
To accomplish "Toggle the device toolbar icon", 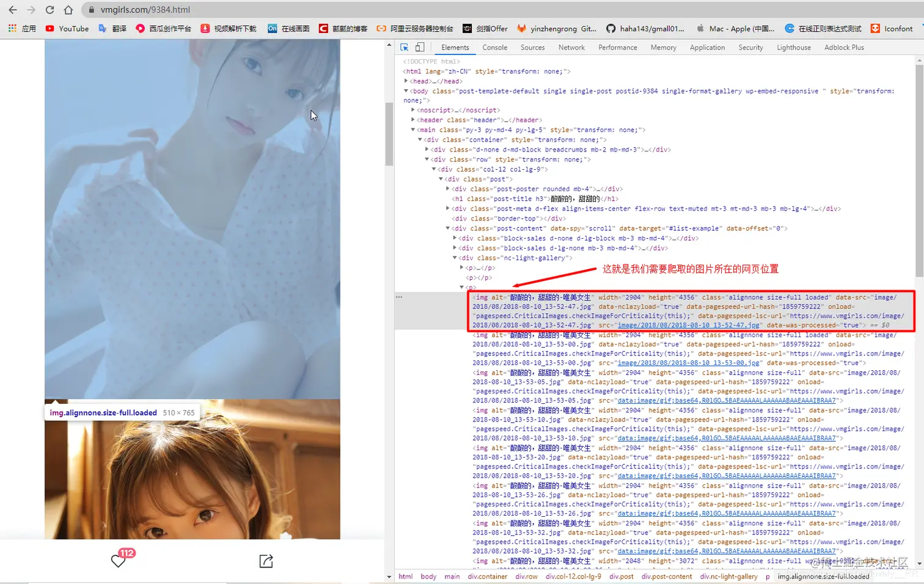I will pos(420,47).
